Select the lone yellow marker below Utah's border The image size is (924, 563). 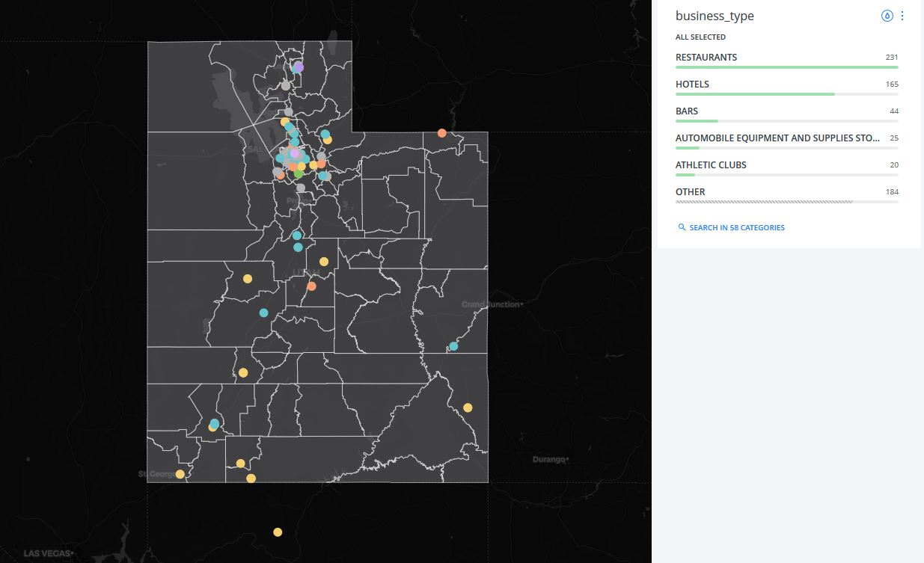(x=277, y=532)
